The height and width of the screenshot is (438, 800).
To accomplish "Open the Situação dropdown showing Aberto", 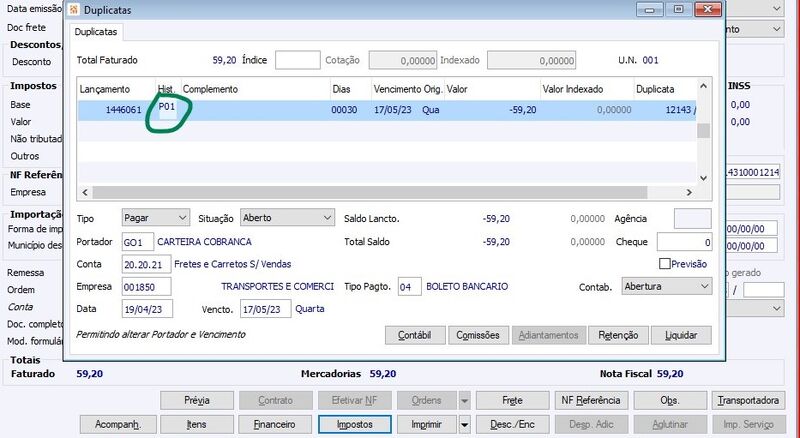I will coord(287,218).
